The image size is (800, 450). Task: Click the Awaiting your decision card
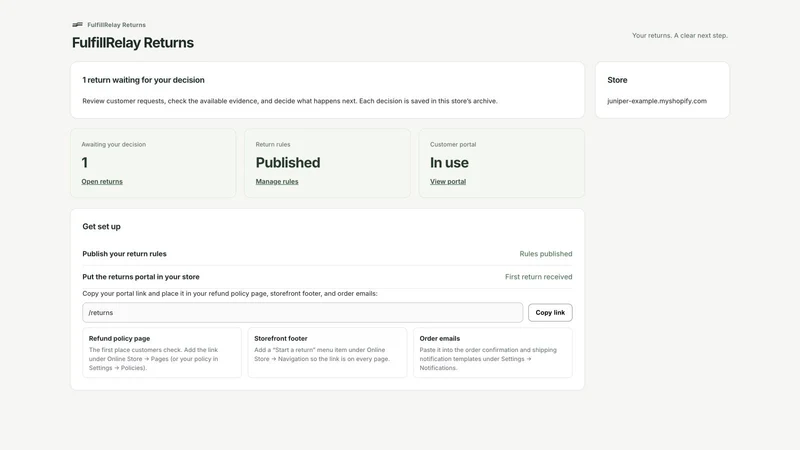coord(153,163)
